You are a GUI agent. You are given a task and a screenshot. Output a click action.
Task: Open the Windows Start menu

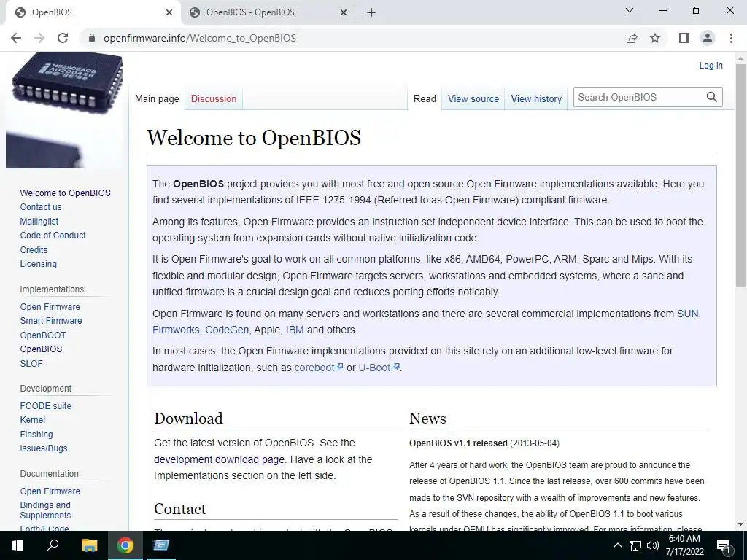coord(18,545)
